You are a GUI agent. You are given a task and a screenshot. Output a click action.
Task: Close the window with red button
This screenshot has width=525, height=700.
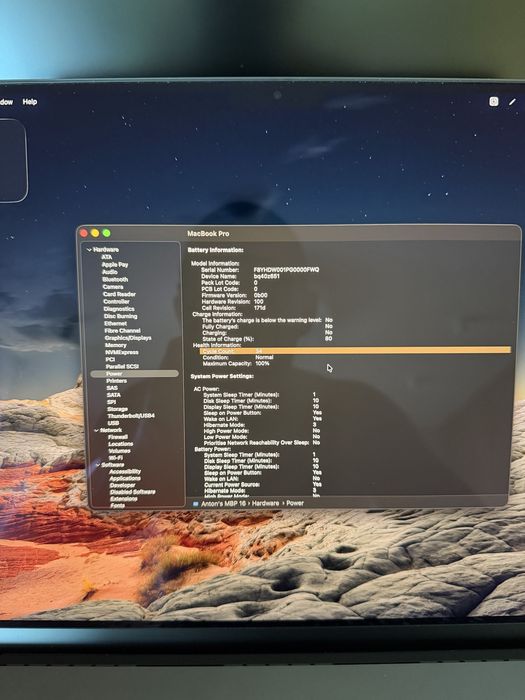click(x=83, y=233)
